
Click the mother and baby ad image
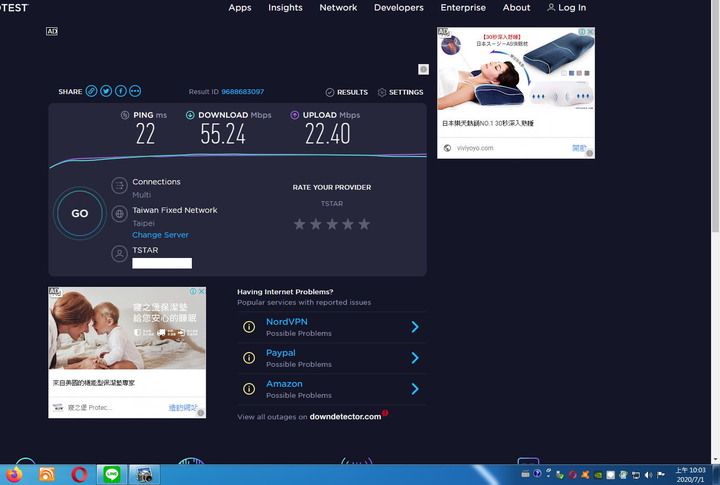click(127, 328)
